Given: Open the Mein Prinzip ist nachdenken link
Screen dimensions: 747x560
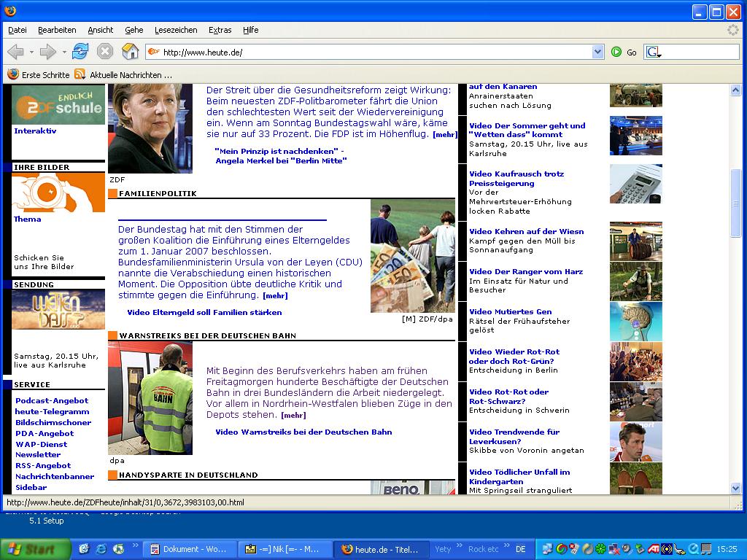Looking at the screenshot, I should pyautogui.click(x=281, y=156).
